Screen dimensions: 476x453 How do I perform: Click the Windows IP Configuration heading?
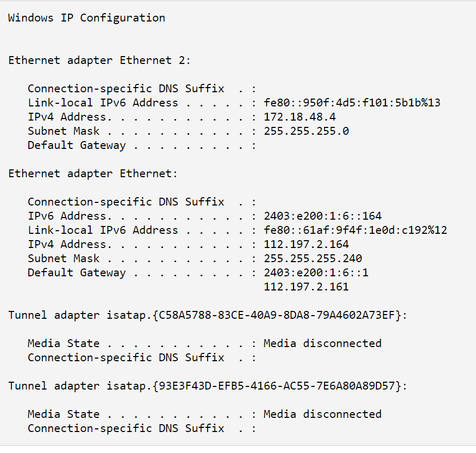point(86,18)
